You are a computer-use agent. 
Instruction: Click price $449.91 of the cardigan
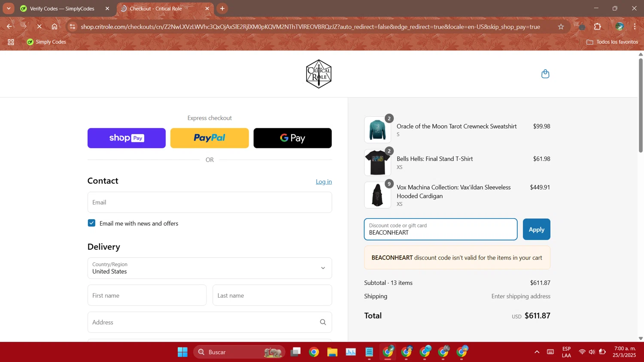(x=540, y=187)
